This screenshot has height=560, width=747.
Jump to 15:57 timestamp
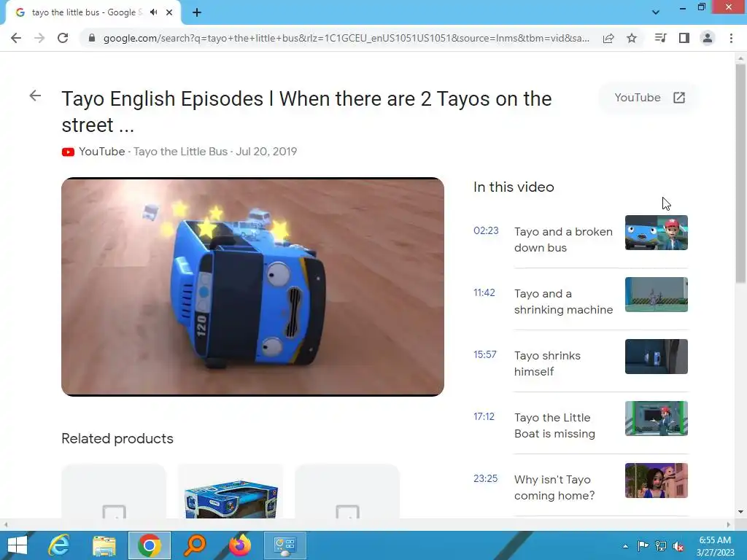click(x=485, y=355)
